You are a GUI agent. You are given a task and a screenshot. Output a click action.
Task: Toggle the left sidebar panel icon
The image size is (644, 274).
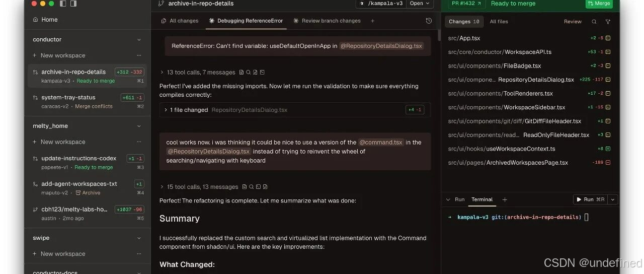point(63,4)
